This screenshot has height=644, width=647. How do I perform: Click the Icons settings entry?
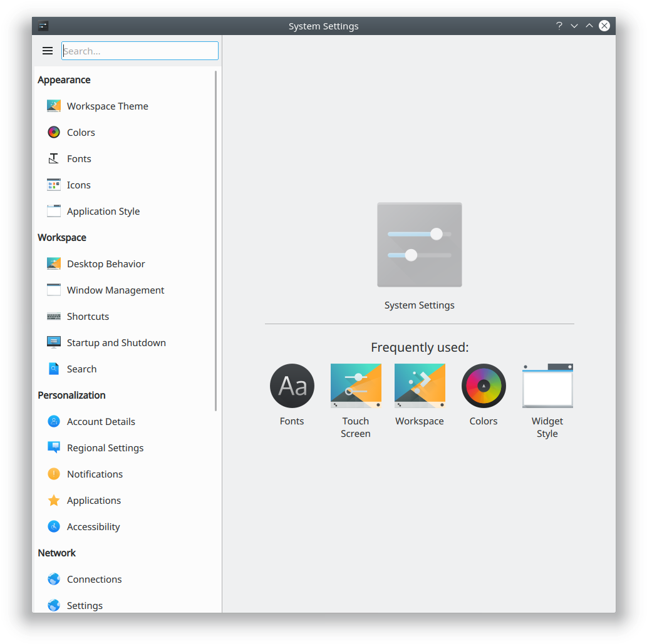click(x=78, y=185)
